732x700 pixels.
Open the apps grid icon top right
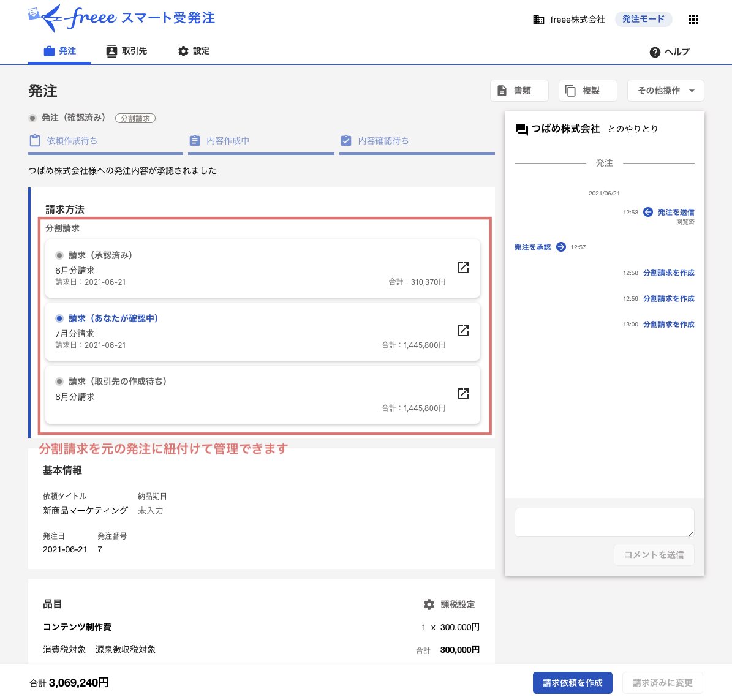(693, 19)
